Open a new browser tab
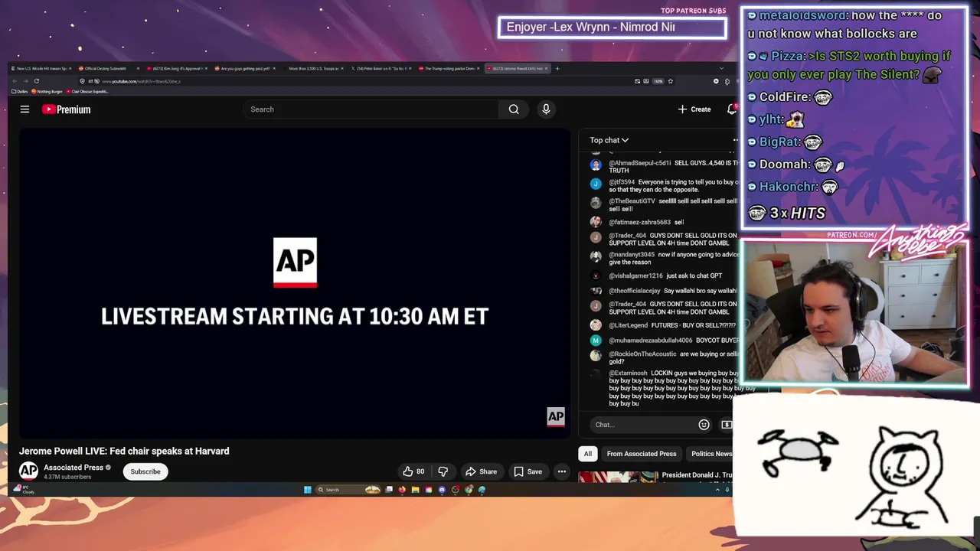This screenshot has height=551, width=980. [x=557, y=69]
